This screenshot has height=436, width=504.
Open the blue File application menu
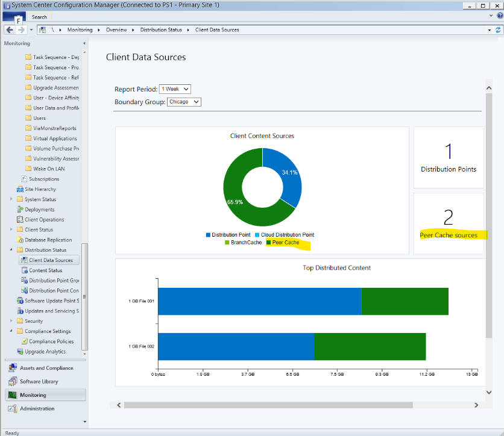point(14,17)
